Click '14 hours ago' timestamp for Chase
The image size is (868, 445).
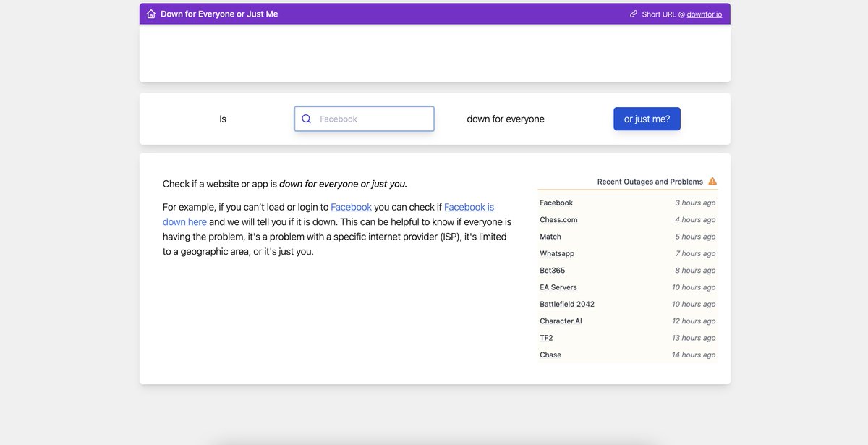[x=694, y=355]
